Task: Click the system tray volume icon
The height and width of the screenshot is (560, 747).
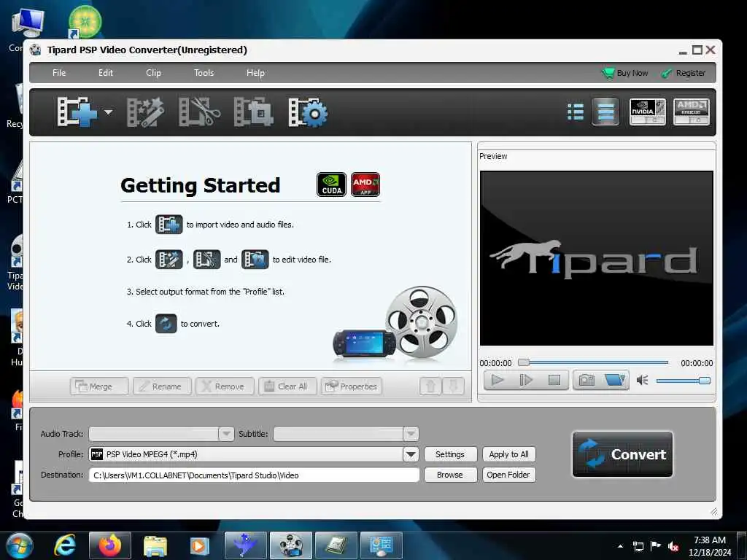Action: click(x=673, y=546)
